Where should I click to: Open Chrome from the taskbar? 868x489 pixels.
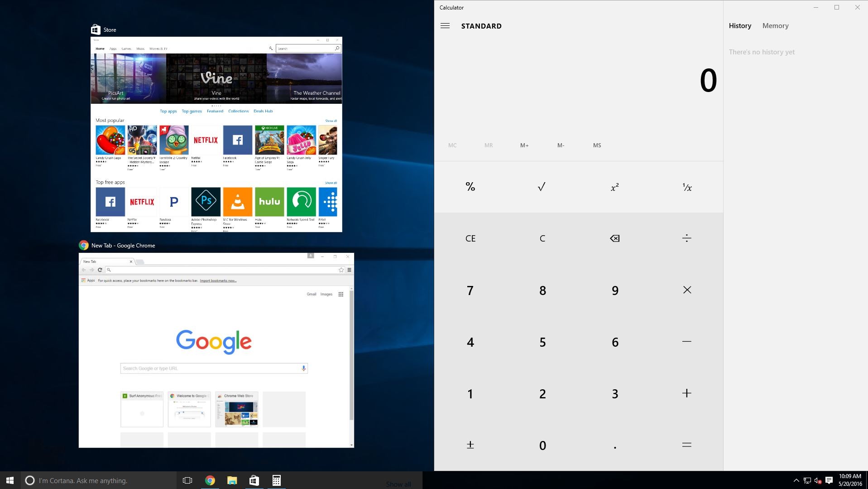[x=210, y=480]
